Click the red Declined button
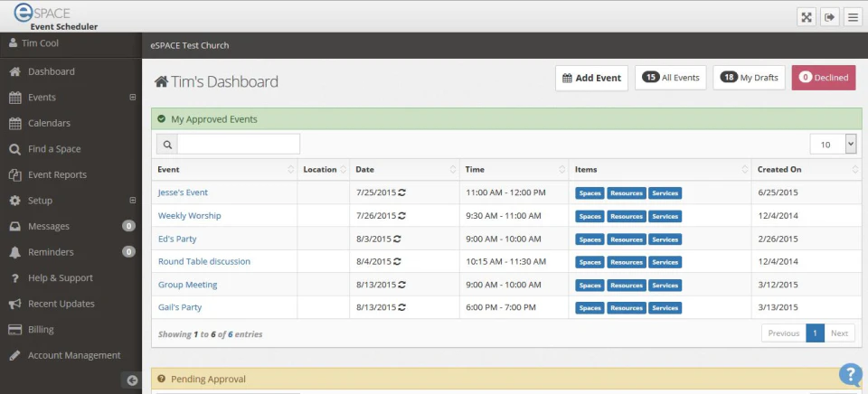 pos(824,78)
